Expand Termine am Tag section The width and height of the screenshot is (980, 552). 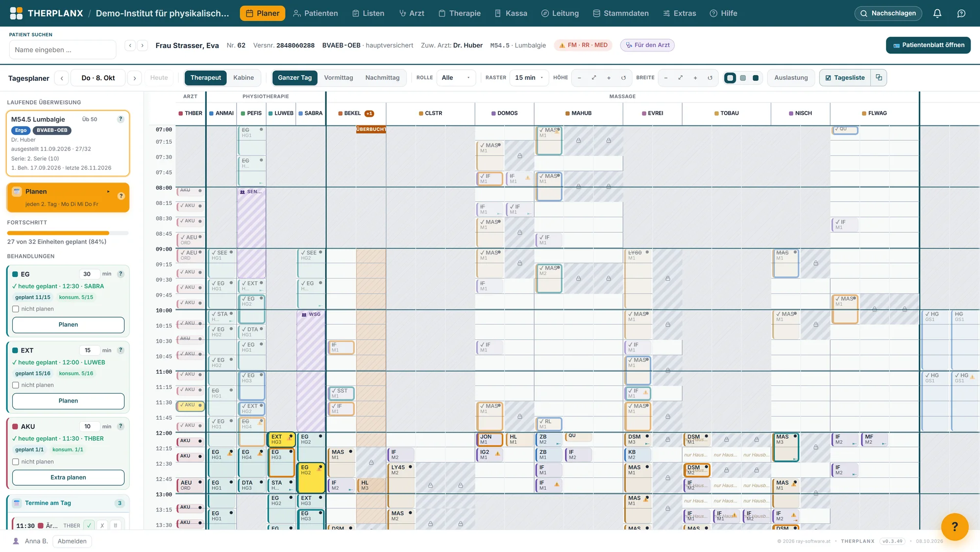tap(68, 503)
